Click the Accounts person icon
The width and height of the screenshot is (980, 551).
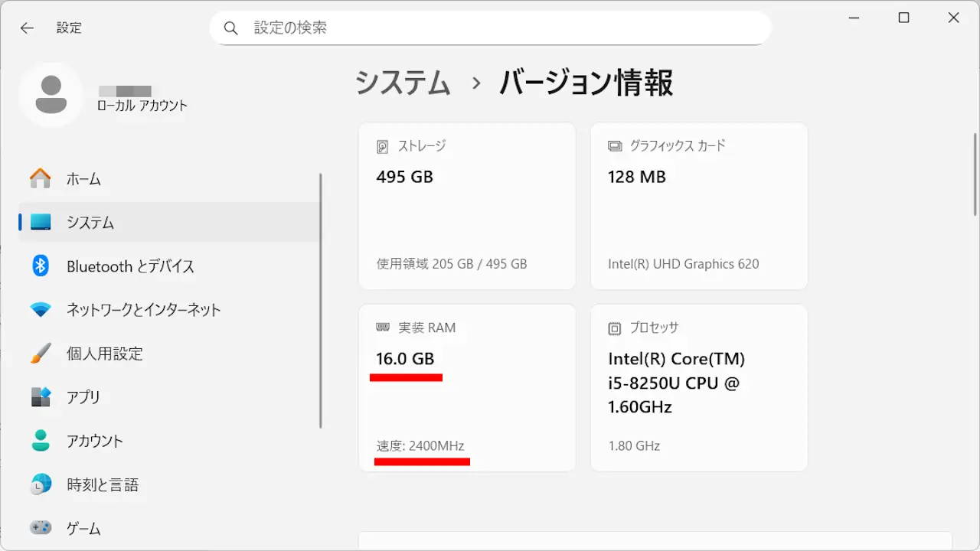tap(41, 441)
